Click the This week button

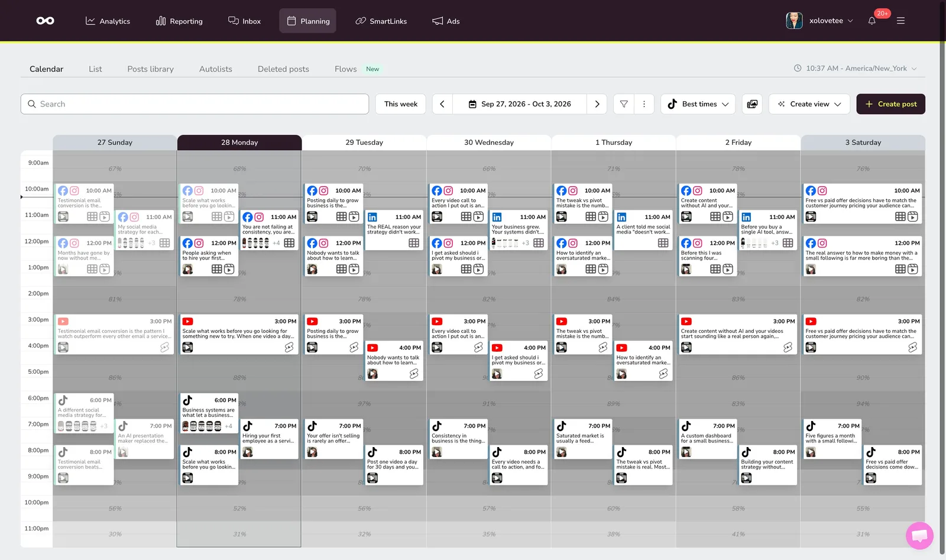[x=401, y=104]
